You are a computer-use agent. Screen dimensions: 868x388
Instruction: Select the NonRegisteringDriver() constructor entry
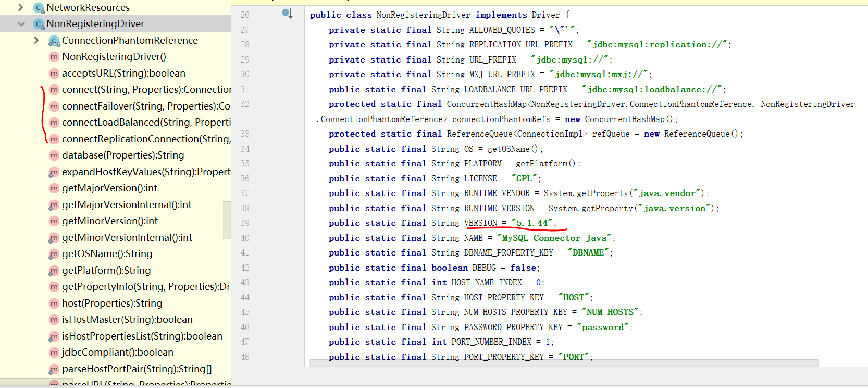(x=114, y=56)
